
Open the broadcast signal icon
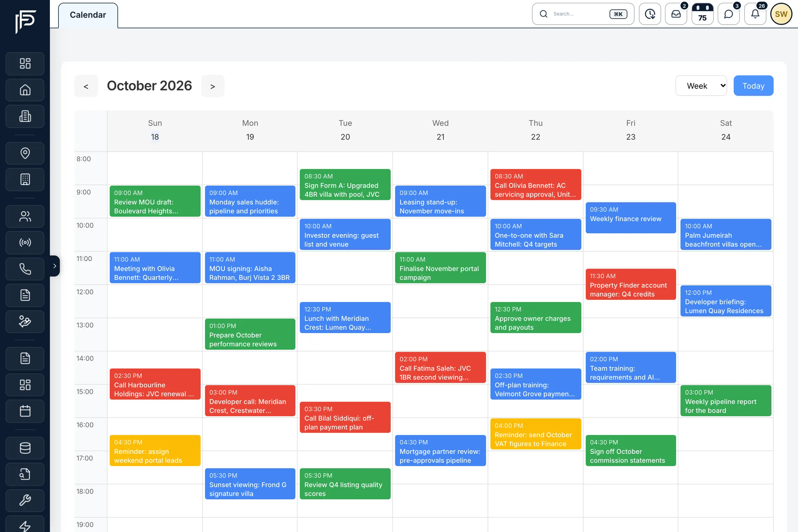click(25, 243)
